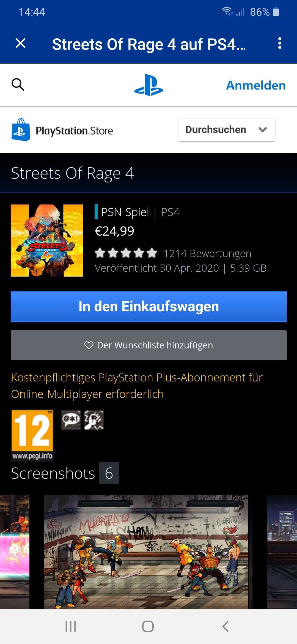
Task: Tap the violence descriptor icon
Action: [94, 420]
